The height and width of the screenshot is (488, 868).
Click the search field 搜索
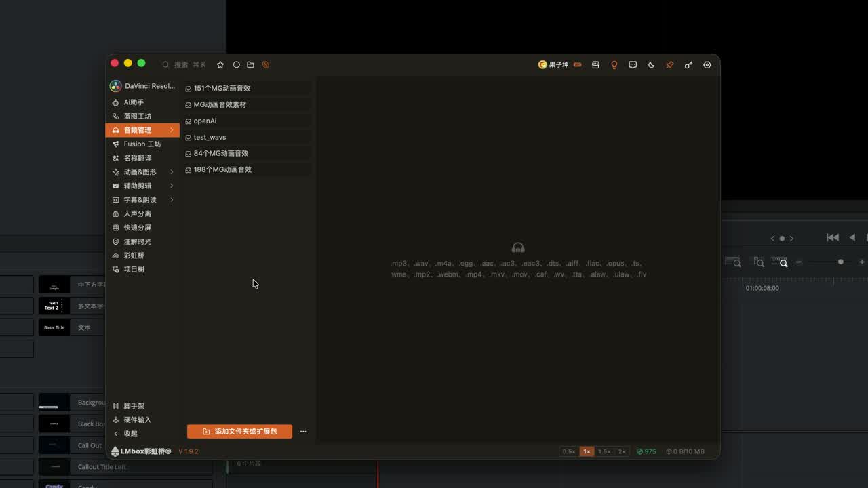184,65
